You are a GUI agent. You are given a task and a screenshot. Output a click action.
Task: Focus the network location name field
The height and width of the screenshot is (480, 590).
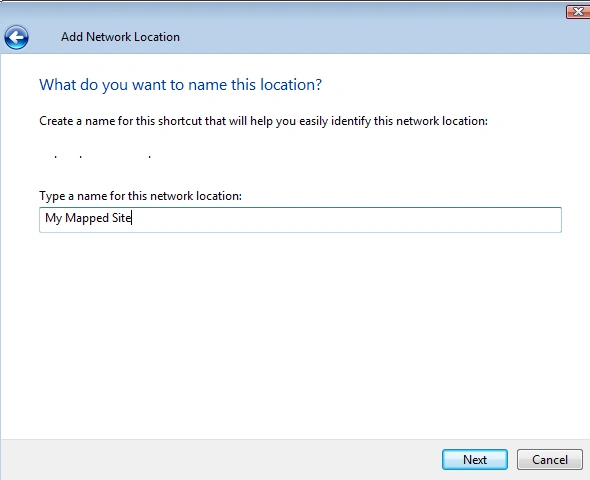coord(300,220)
